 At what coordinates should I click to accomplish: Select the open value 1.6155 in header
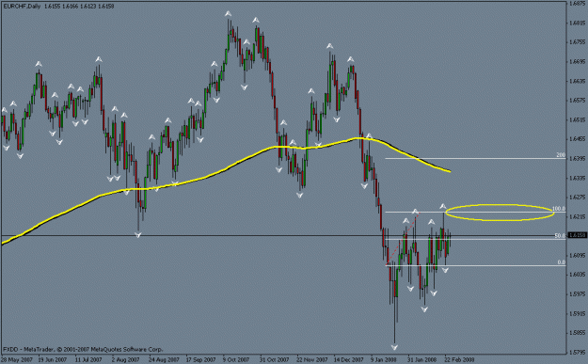click(x=51, y=7)
